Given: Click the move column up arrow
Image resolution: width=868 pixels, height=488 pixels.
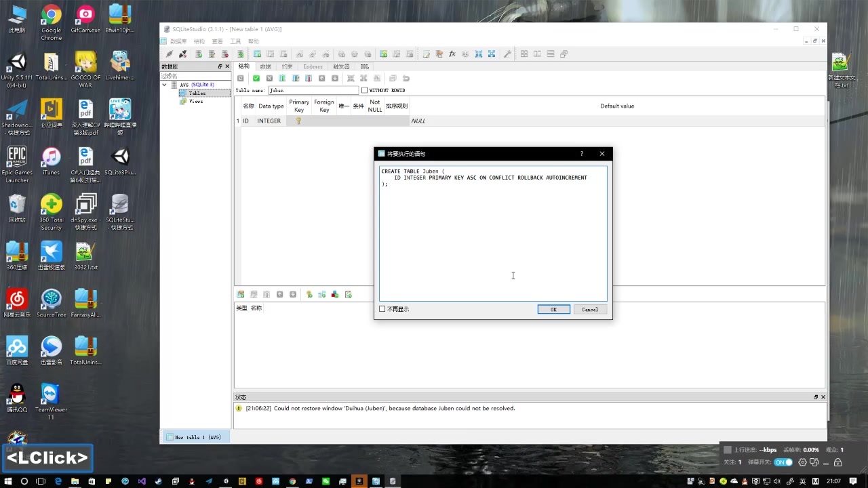Looking at the screenshot, I should pos(321,79).
